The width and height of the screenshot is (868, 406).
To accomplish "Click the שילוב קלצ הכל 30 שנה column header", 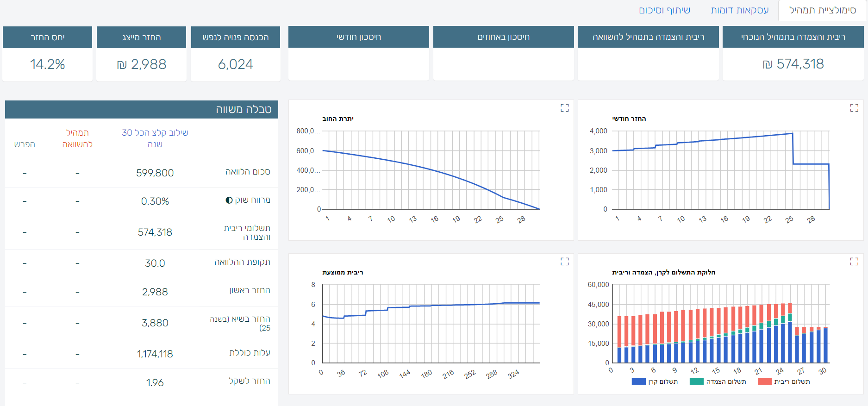I will click(155, 138).
